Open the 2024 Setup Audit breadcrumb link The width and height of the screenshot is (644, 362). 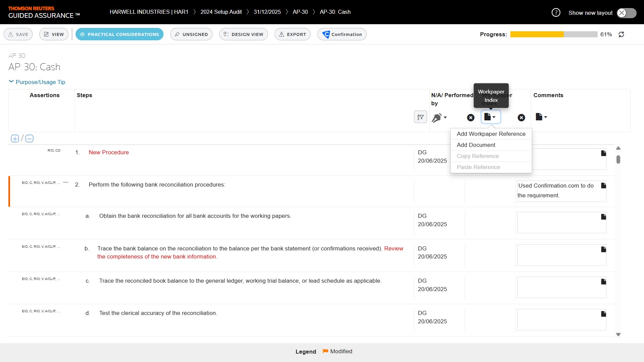pyautogui.click(x=221, y=12)
